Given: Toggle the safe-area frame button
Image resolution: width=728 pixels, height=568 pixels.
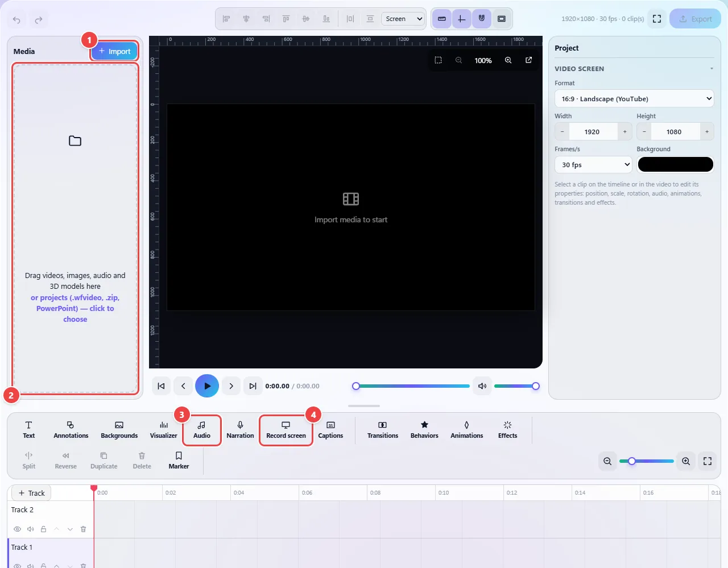Looking at the screenshot, I should click(x=501, y=19).
